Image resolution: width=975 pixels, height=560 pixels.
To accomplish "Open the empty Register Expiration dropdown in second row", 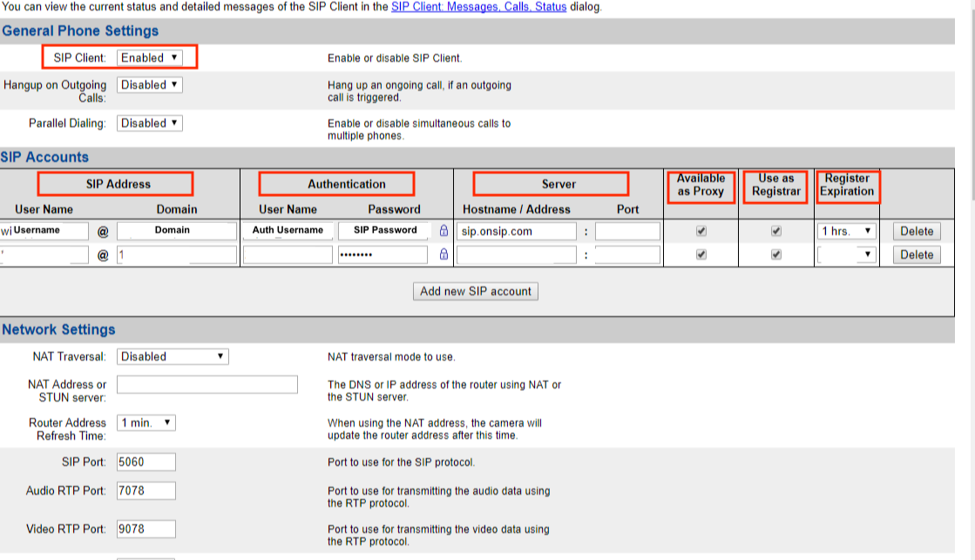I will point(846,254).
